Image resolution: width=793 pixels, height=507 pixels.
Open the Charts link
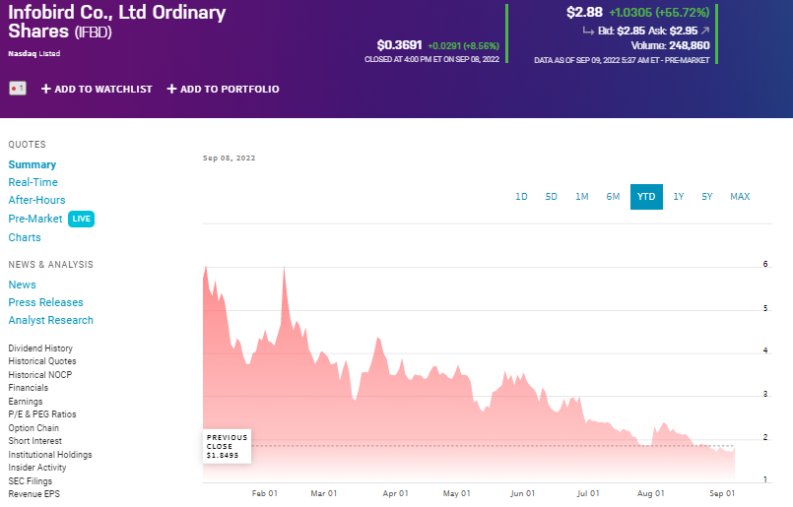[24, 238]
